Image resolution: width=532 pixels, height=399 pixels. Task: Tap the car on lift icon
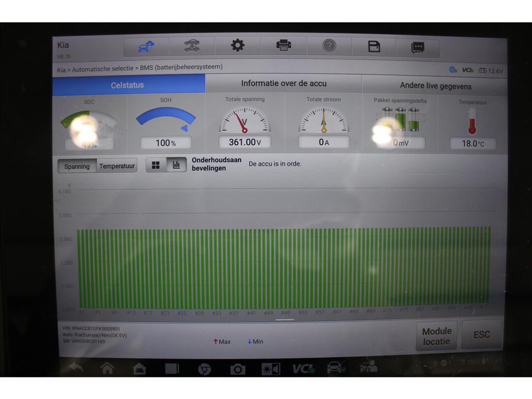coord(192,46)
